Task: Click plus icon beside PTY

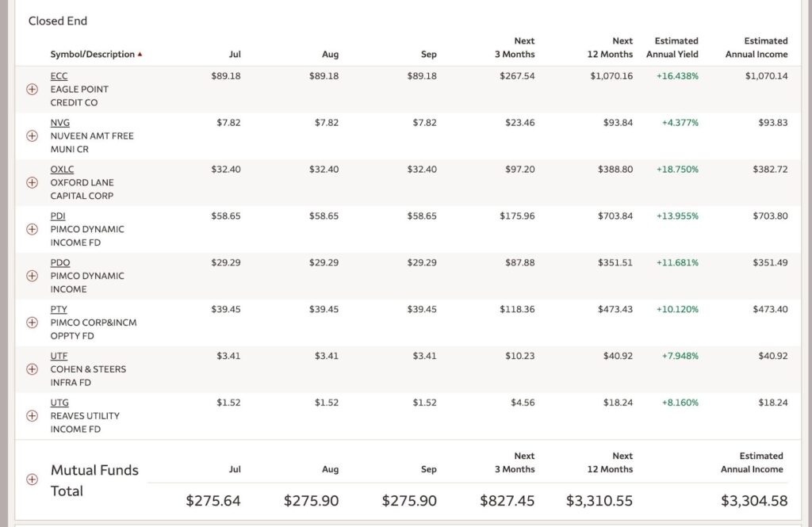Action: [33, 323]
